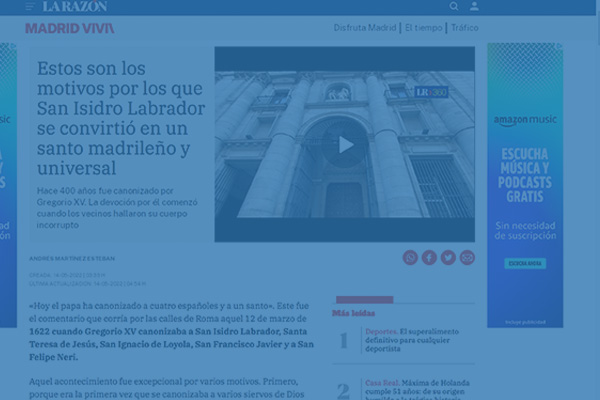Click the bold text mentioning San Felipe Neri
Image resolution: width=600 pixels, height=400 pixels.
point(171,344)
